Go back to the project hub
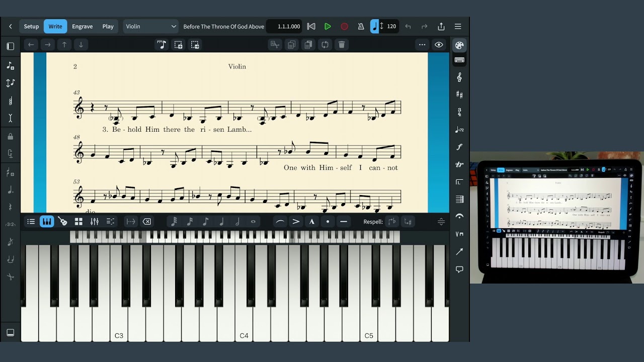Viewport: 644px width, 362px height. tap(10, 26)
